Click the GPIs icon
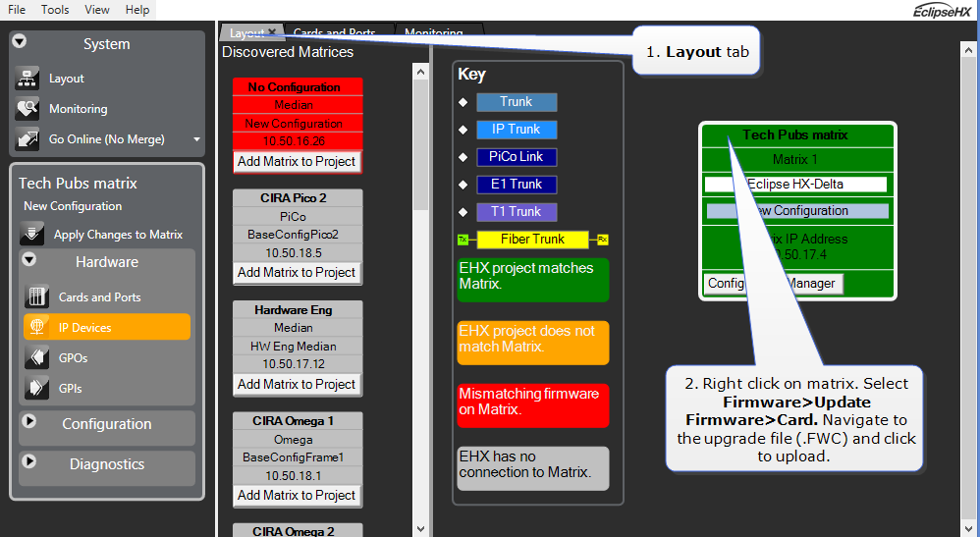 point(37,389)
